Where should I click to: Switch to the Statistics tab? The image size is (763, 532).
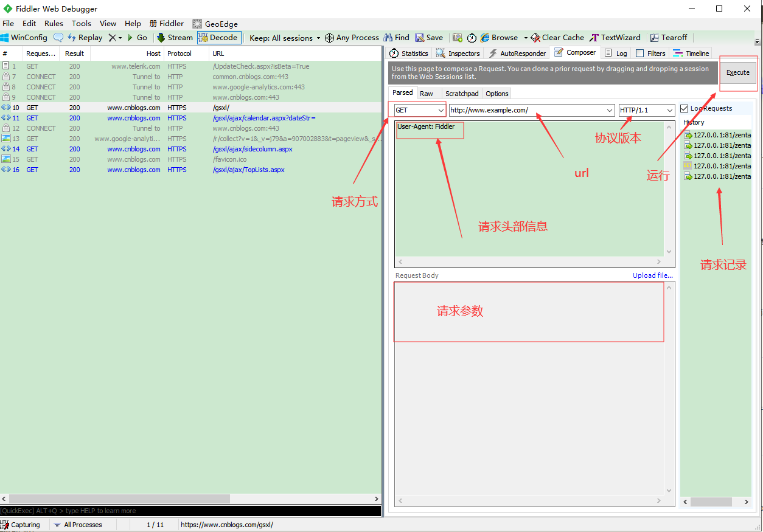click(x=409, y=54)
